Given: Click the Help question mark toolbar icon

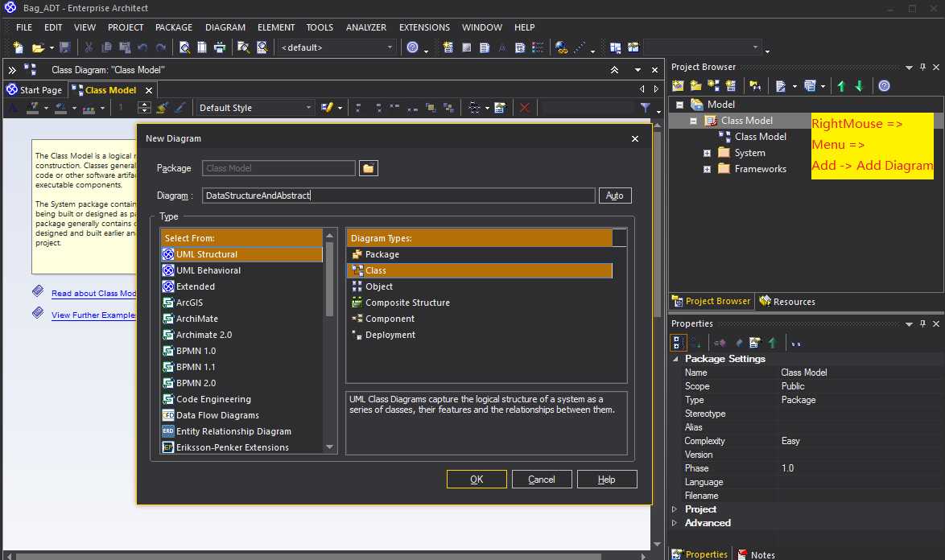Looking at the screenshot, I should tap(412, 47).
